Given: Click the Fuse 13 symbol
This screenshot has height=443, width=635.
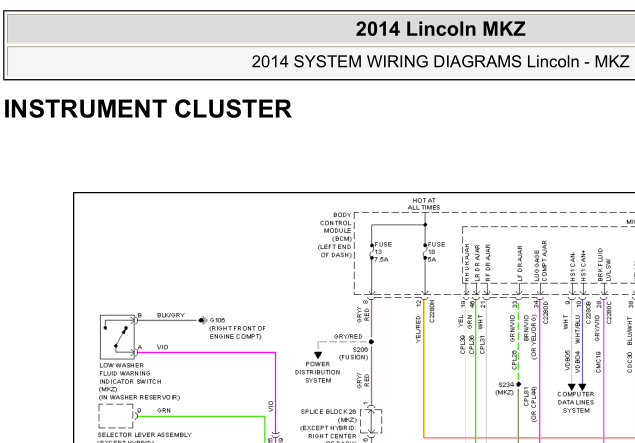Looking at the screenshot, I should coord(371,252).
